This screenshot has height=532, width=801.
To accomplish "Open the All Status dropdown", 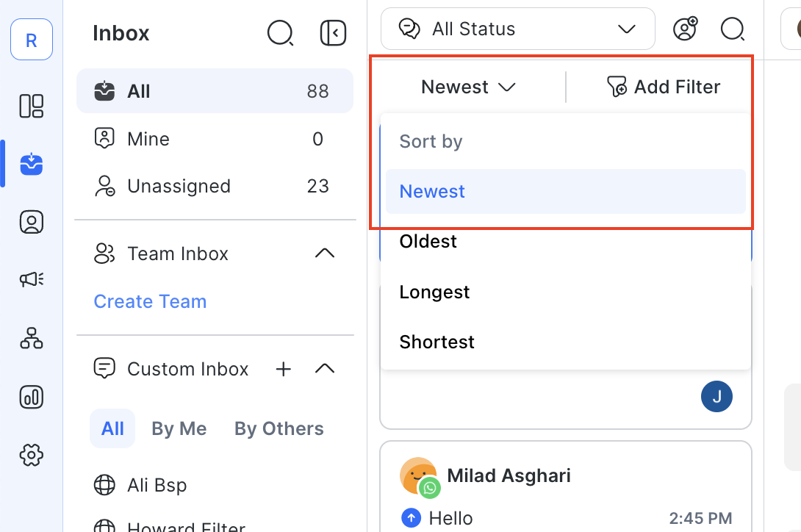I will coord(517,29).
